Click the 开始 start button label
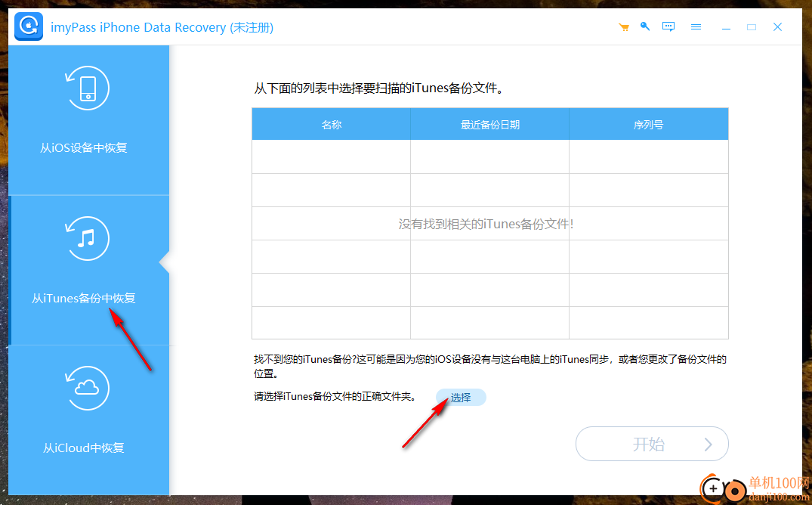 (648, 445)
